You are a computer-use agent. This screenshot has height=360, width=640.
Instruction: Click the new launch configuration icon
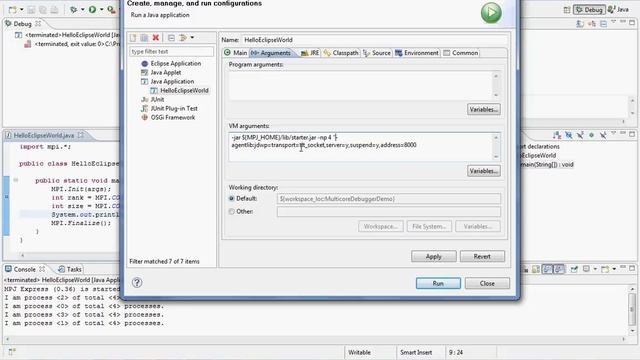click(x=133, y=38)
